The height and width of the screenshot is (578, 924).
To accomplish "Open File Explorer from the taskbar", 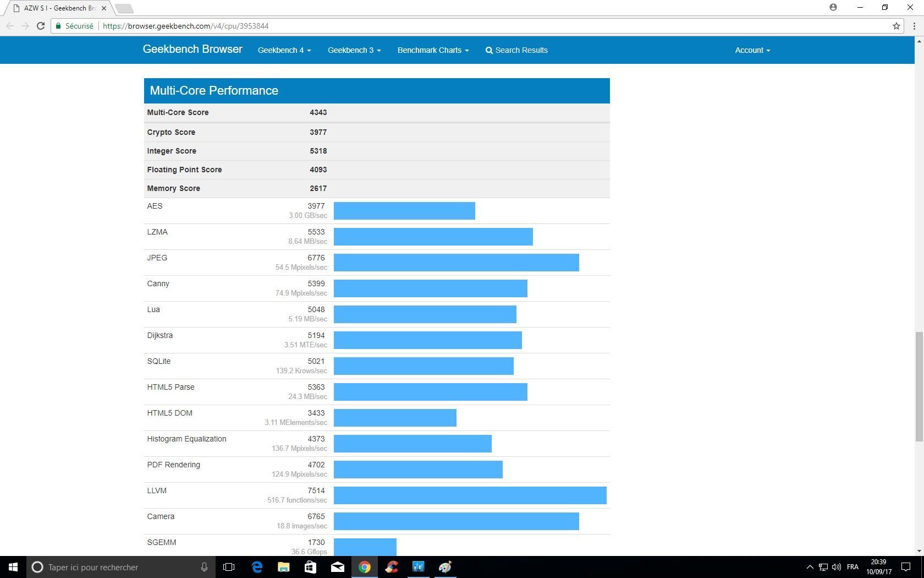I will click(283, 567).
